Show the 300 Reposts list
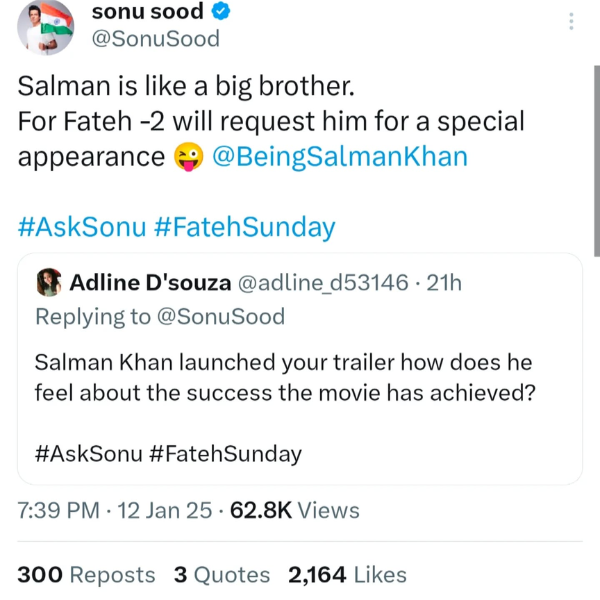Image resolution: width=600 pixels, height=600 pixels. click(86, 575)
